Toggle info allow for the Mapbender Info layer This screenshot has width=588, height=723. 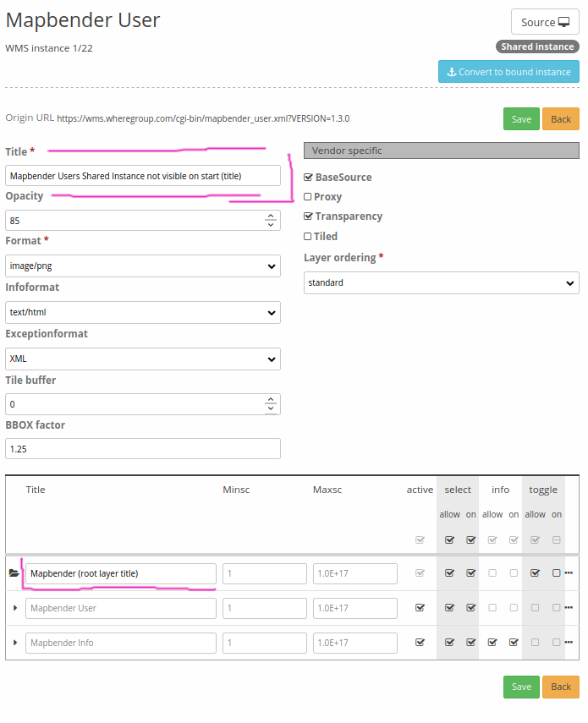coord(492,642)
